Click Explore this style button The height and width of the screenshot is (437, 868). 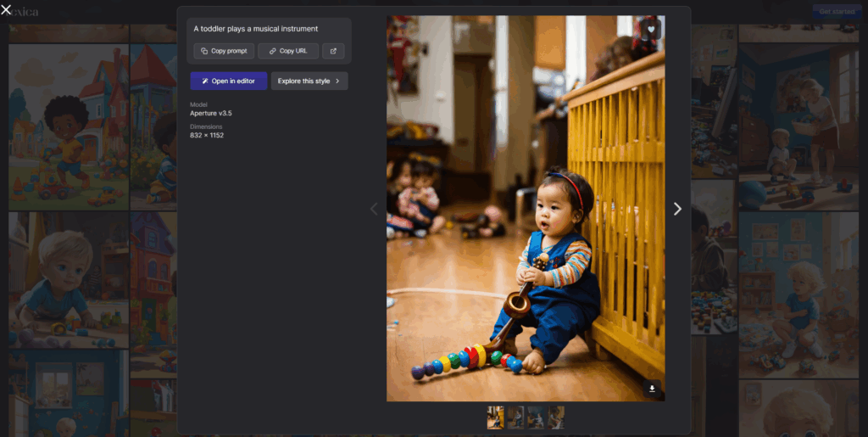pyautogui.click(x=309, y=81)
